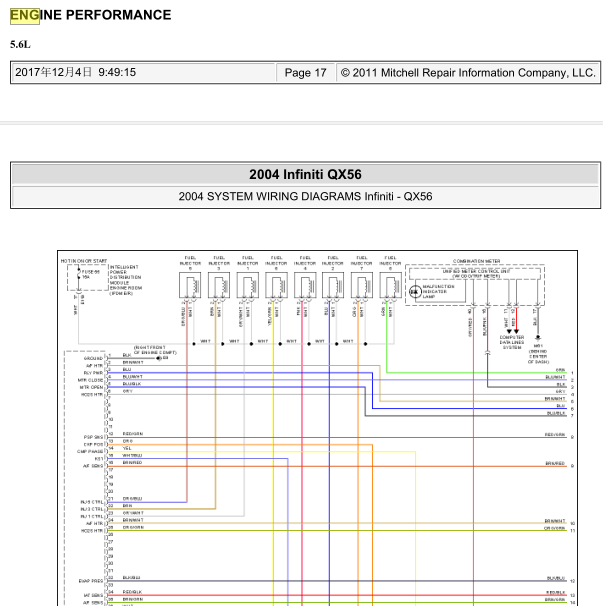This screenshot has height=606, width=603.
Task: Click the INJ 3 CTRL pin label
Action: [x=92, y=509]
